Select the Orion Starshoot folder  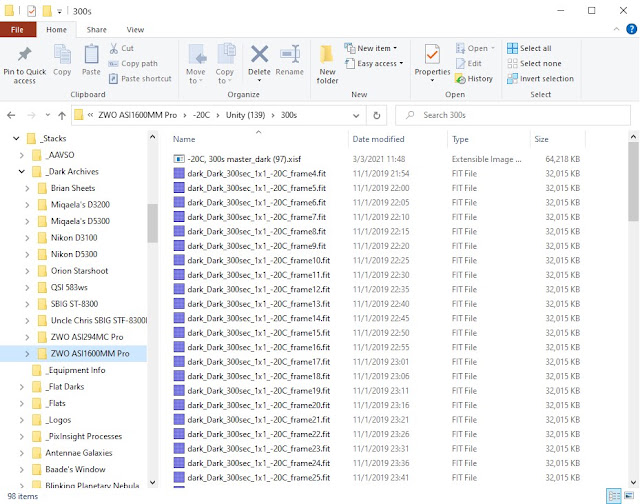[x=79, y=271]
